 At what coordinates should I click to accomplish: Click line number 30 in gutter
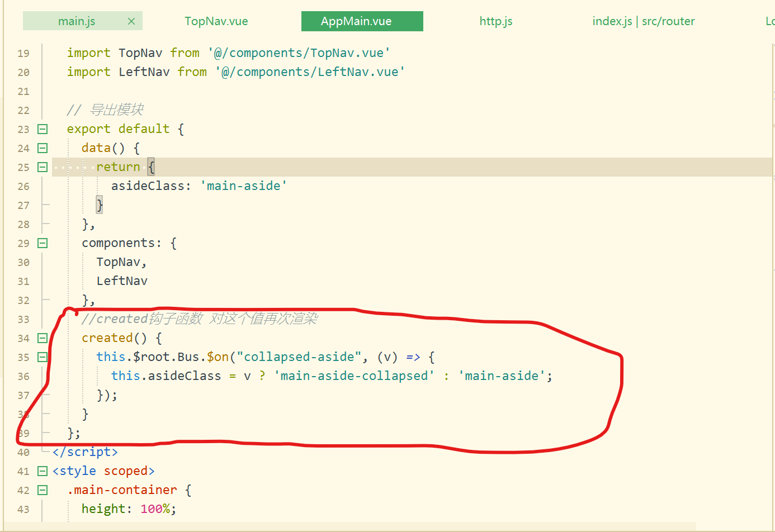[x=23, y=263]
